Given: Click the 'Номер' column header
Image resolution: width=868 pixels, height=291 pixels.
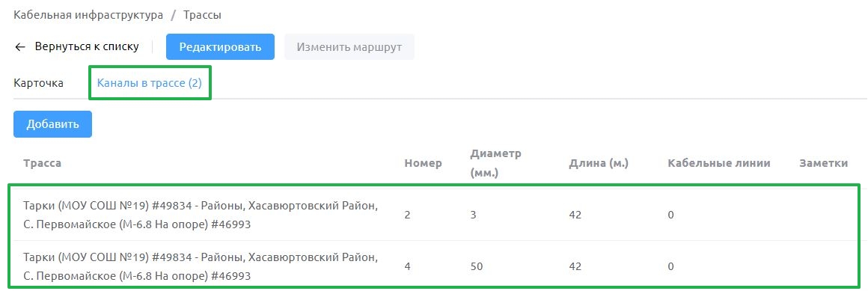Looking at the screenshot, I should tap(424, 163).
